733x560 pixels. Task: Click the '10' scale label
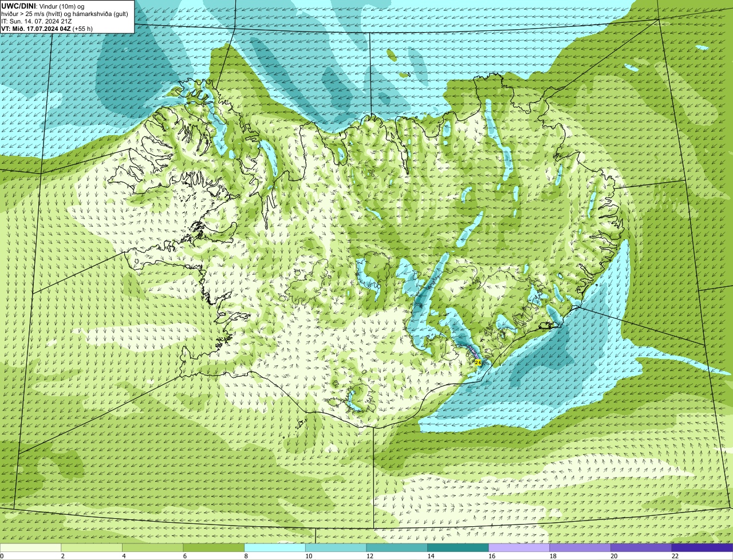click(309, 556)
